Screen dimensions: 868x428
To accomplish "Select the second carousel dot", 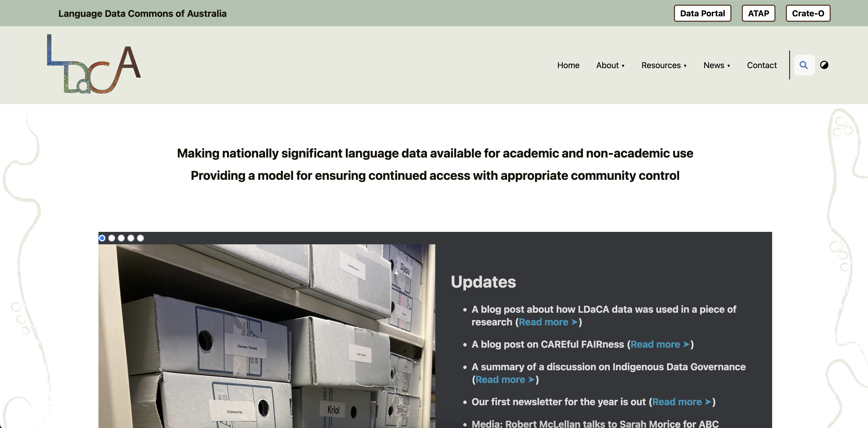I will coord(111,238).
